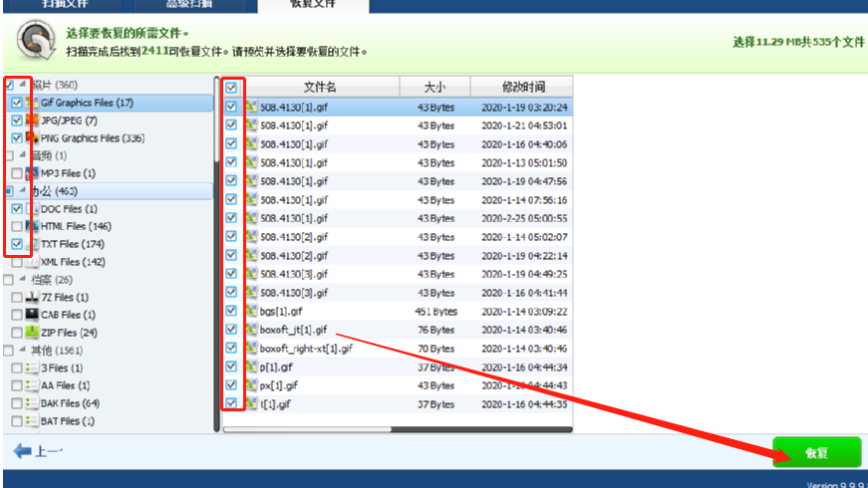
Task: Click the CAB Files icon
Action: click(32, 315)
